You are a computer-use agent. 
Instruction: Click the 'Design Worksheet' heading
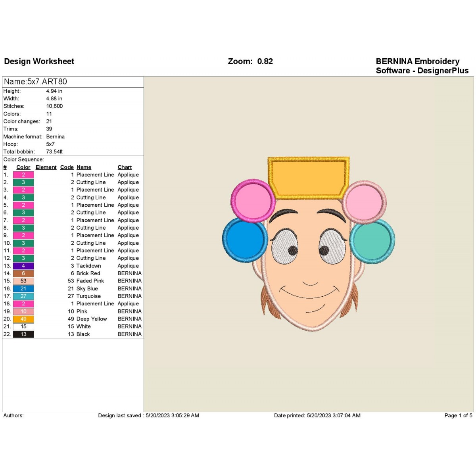(x=39, y=61)
